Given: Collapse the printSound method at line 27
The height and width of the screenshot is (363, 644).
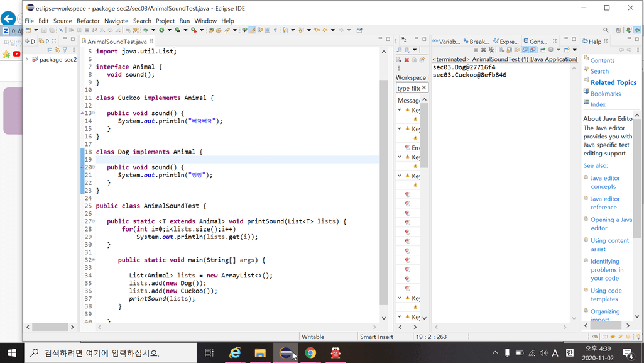Looking at the screenshot, I should pos(94,221).
